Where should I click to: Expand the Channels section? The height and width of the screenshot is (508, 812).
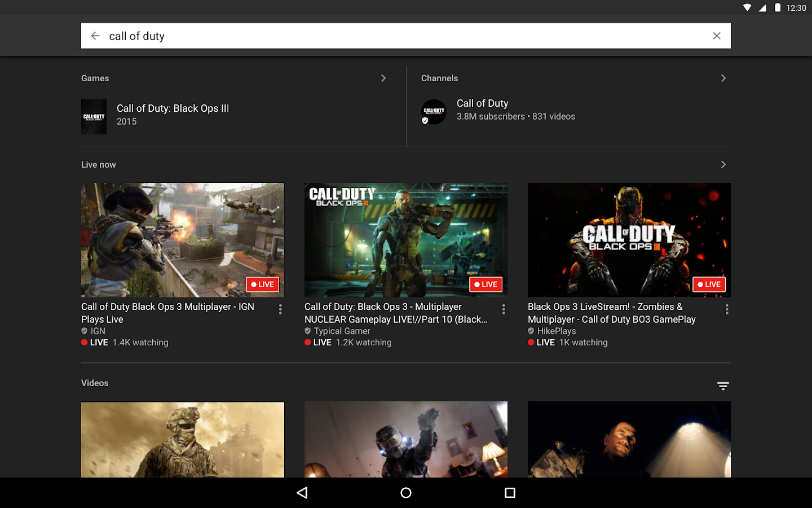tap(723, 78)
